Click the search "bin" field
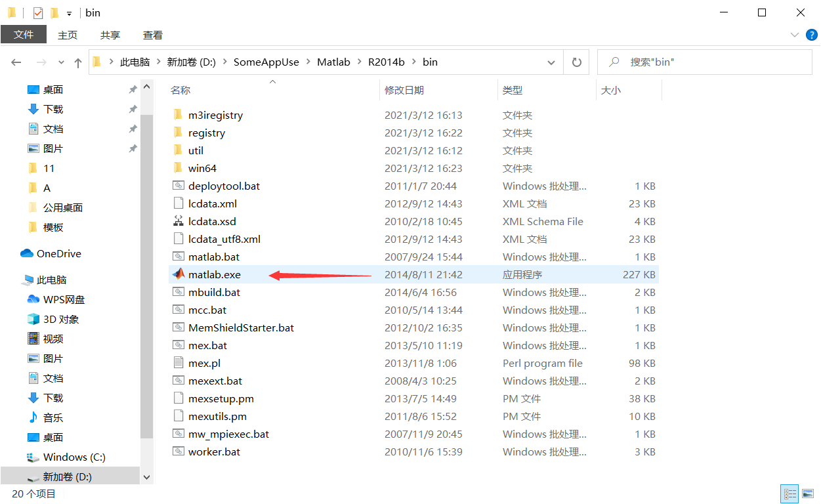 [x=705, y=62]
